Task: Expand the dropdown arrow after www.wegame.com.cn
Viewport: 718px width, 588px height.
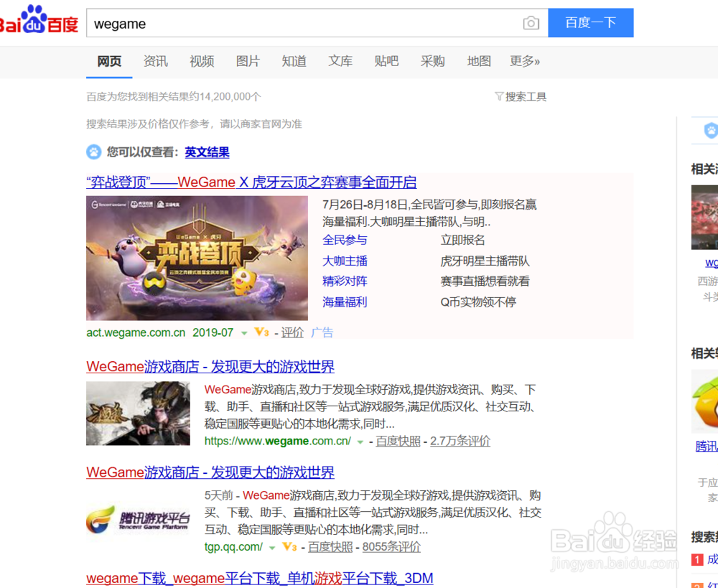Action: click(x=360, y=442)
